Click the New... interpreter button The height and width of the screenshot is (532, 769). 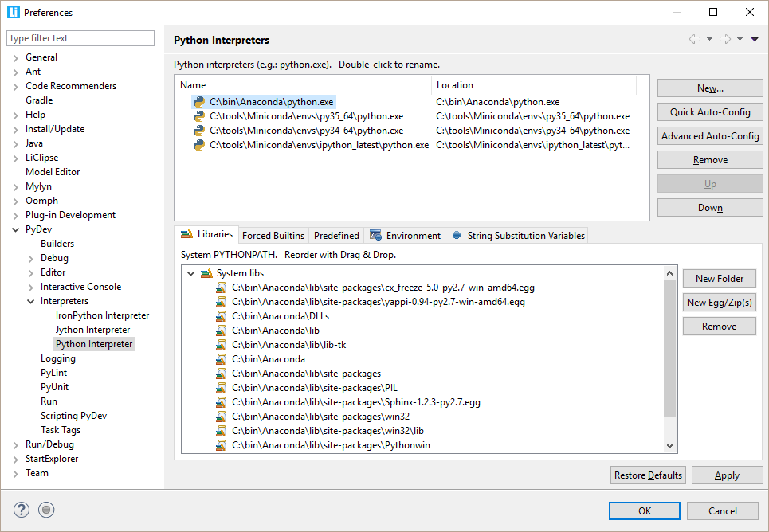pos(710,88)
